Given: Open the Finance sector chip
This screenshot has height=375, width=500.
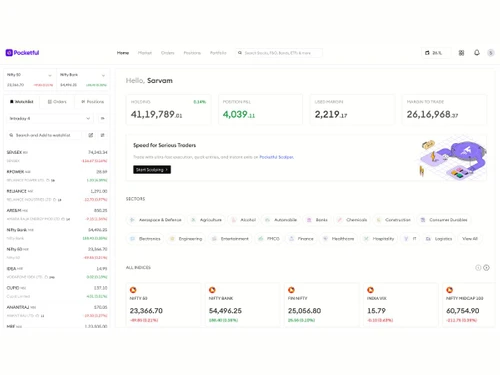Looking at the screenshot, I should (x=301, y=239).
